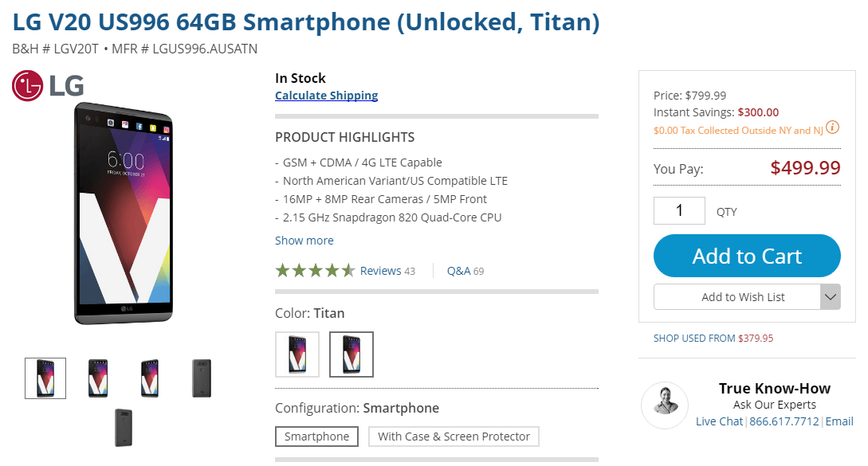Click the star rating icons

[x=315, y=271]
